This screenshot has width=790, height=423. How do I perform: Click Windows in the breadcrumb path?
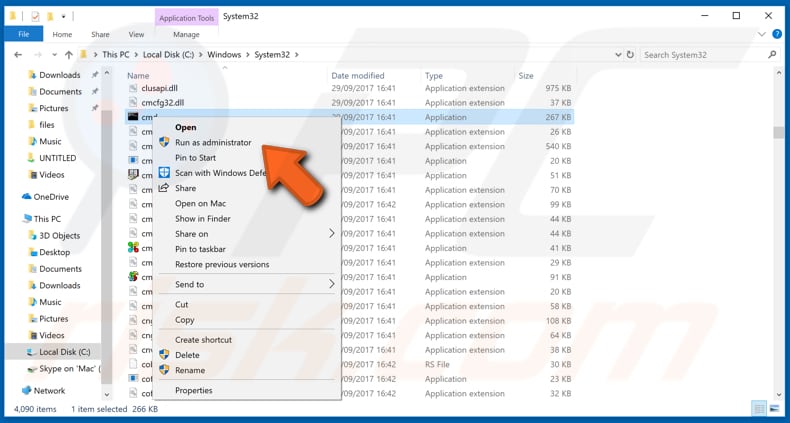click(224, 54)
